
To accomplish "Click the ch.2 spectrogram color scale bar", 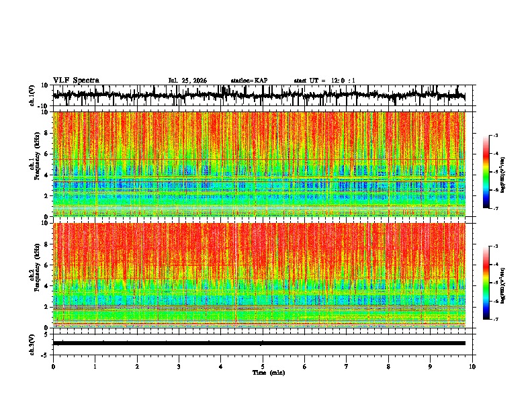I will coord(486,283).
